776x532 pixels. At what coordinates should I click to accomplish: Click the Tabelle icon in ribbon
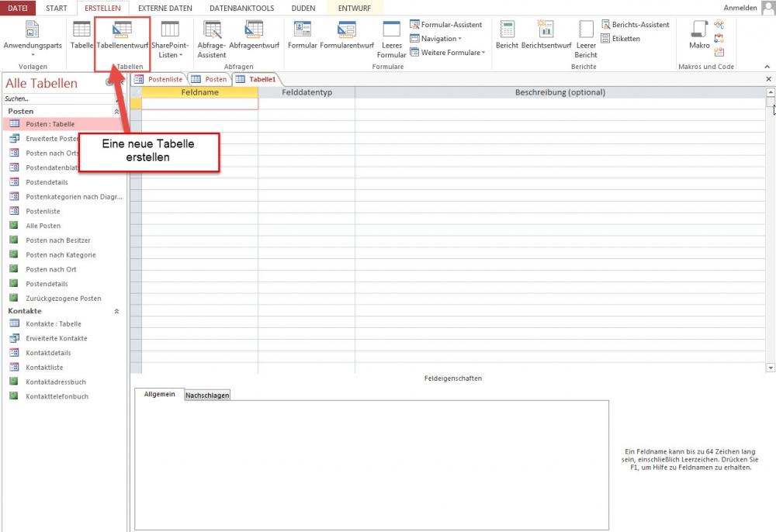tap(81, 35)
